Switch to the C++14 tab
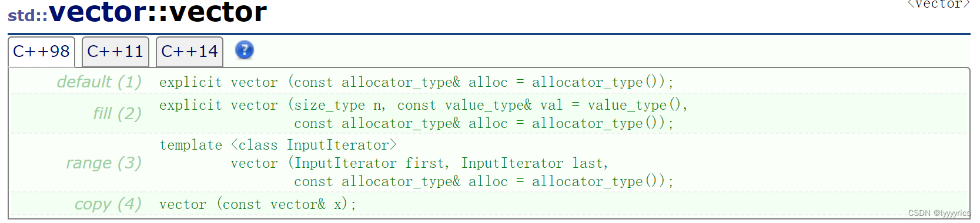 coord(189,52)
